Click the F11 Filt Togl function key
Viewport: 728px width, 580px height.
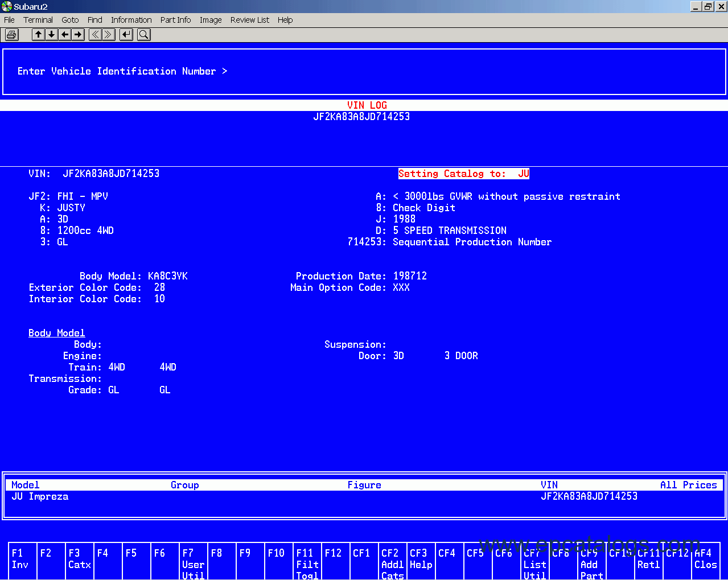click(307, 561)
